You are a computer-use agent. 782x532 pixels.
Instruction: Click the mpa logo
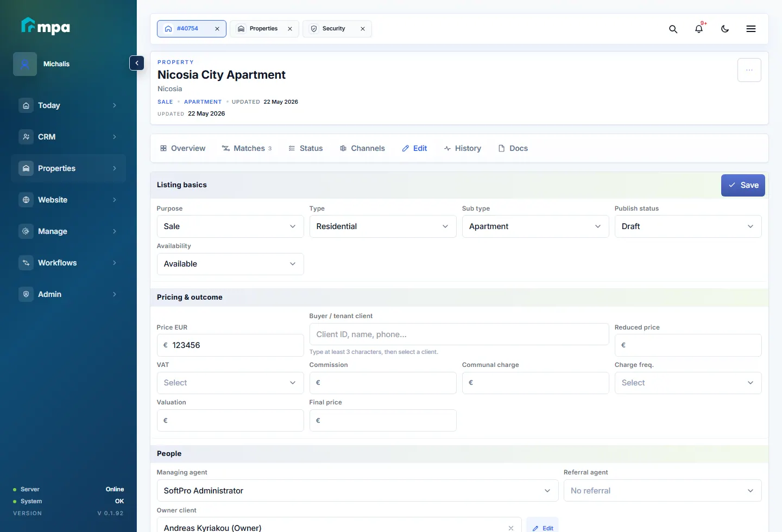coord(46,26)
